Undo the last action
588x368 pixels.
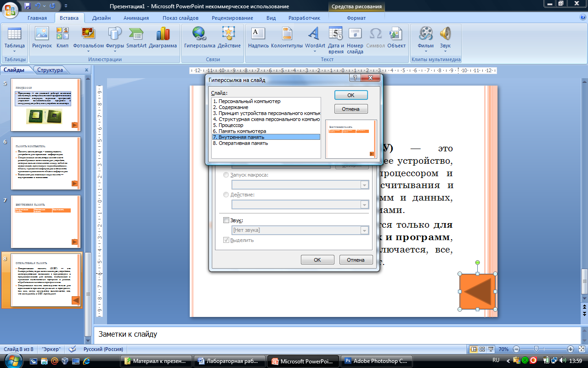(38, 6)
